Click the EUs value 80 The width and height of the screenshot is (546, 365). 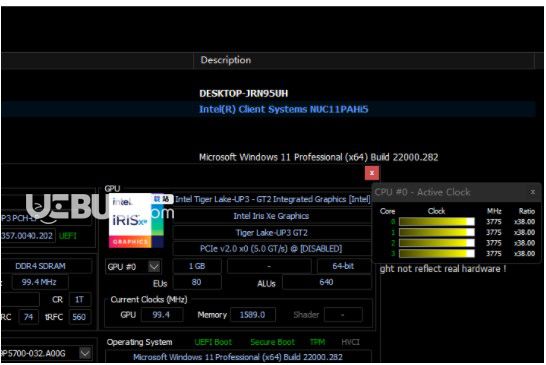(x=197, y=282)
